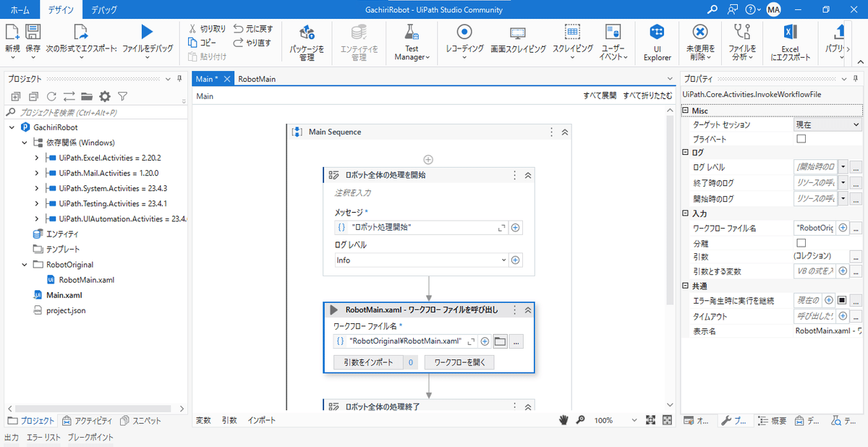Click Excelにエクスポート (Export to Excel) icon
Viewport: 868px width, 447px height.
790,33
